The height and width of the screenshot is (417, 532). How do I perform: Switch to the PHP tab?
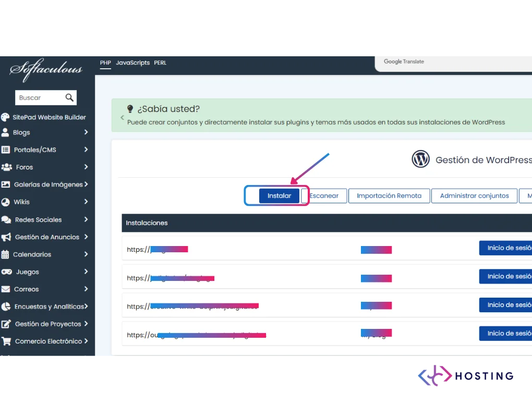(x=105, y=63)
